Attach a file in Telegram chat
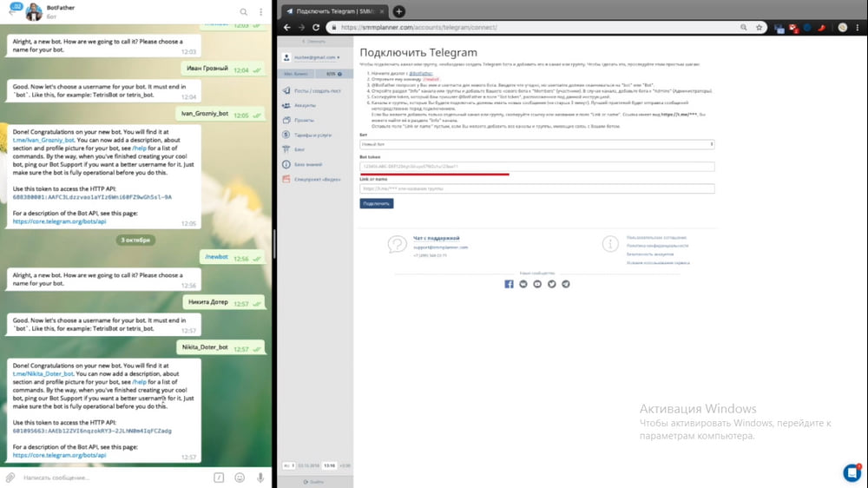Image resolution: width=868 pixels, height=488 pixels. [x=10, y=477]
